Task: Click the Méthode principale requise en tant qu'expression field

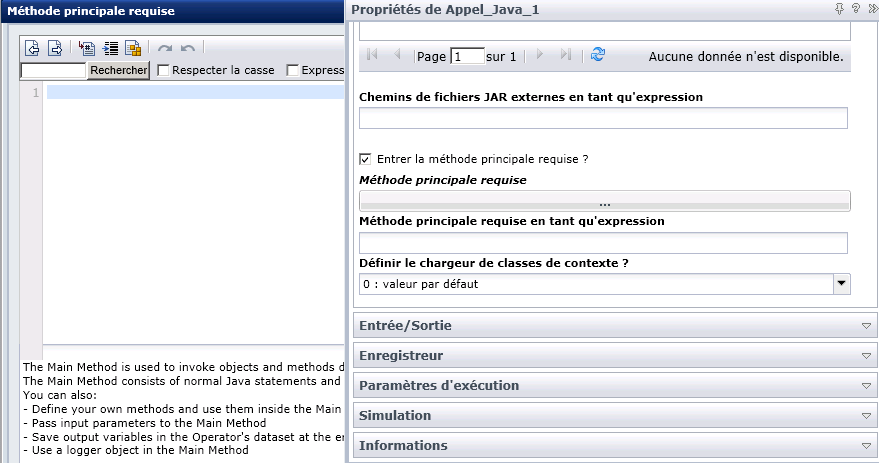Action: point(603,243)
